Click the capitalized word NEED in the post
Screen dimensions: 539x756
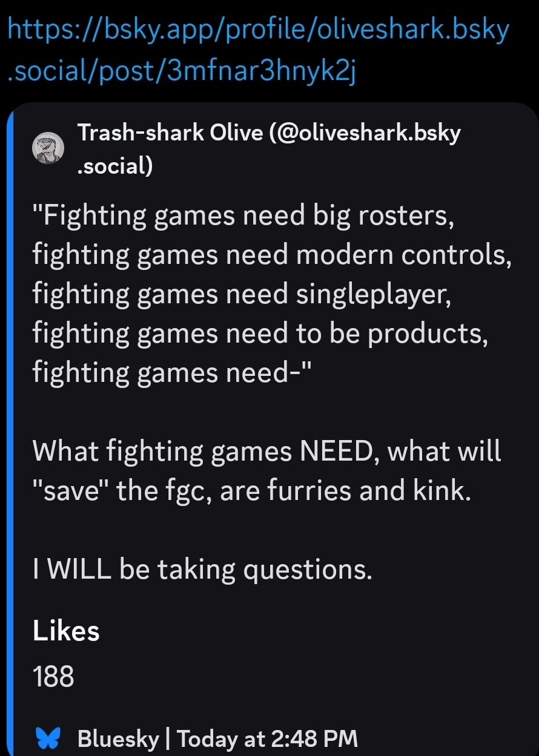click(x=336, y=451)
